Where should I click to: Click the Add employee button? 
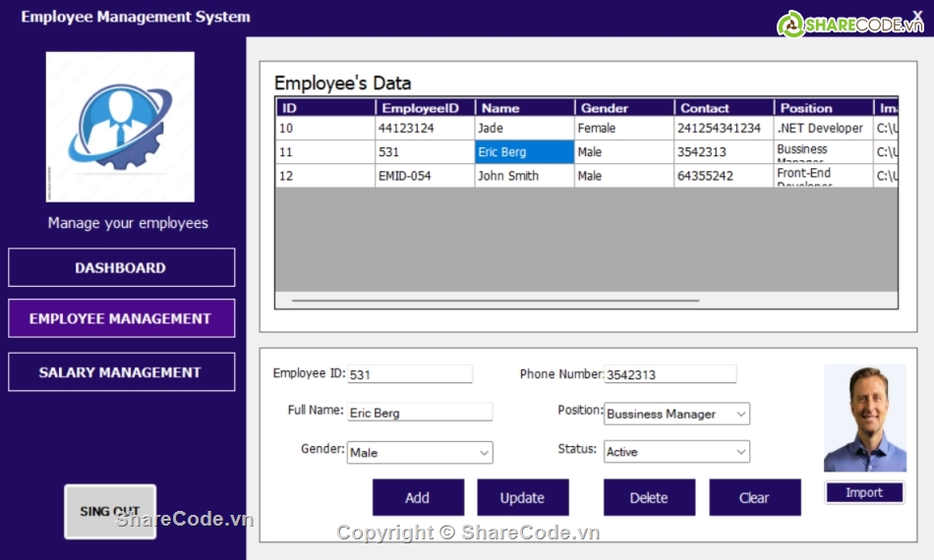(418, 498)
